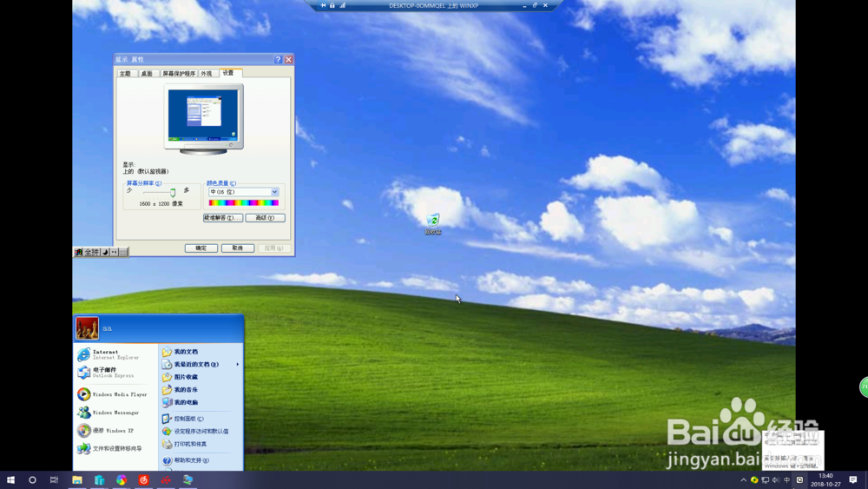Click 确定 in display properties
The image size is (868, 489).
pyautogui.click(x=201, y=248)
